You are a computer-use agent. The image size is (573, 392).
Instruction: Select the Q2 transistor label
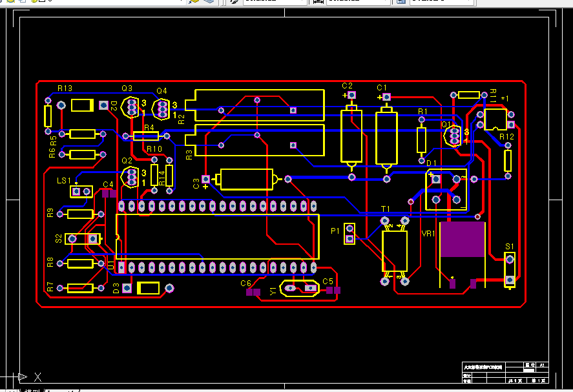coord(127,161)
